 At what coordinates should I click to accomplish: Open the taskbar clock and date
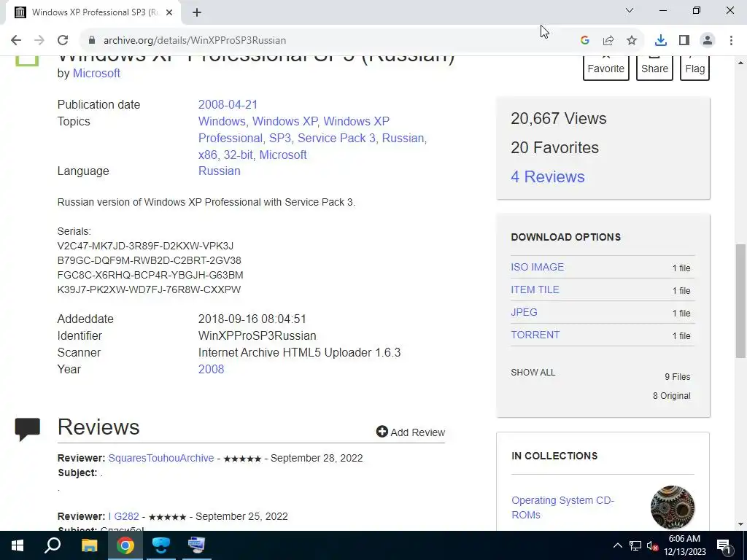pos(684,545)
